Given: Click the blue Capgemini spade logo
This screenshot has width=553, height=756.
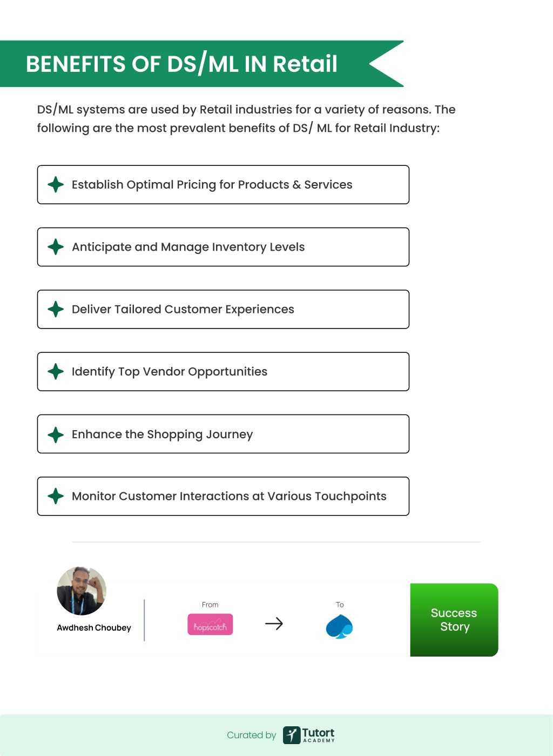Looking at the screenshot, I should pyautogui.click(x=339, y=627).
